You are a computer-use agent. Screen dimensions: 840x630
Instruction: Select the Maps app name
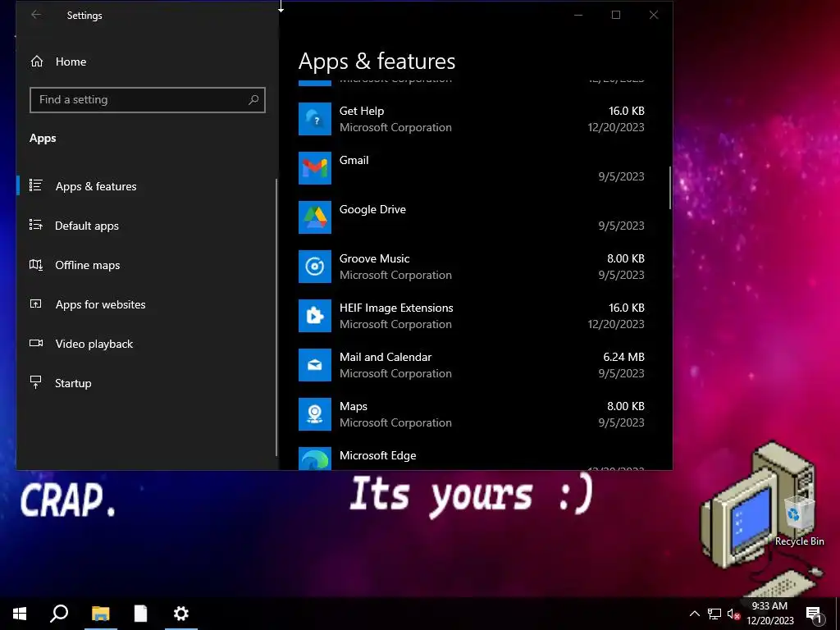(353, 407)
